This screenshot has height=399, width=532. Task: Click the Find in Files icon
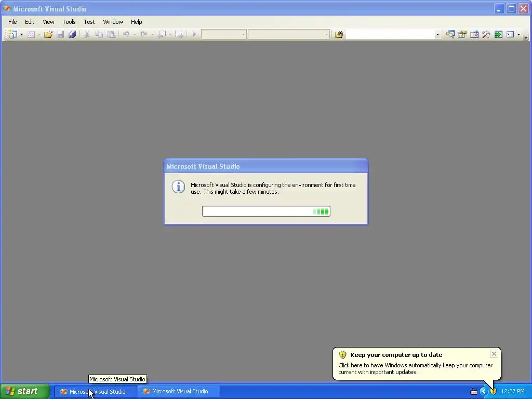tap(339, 34)
